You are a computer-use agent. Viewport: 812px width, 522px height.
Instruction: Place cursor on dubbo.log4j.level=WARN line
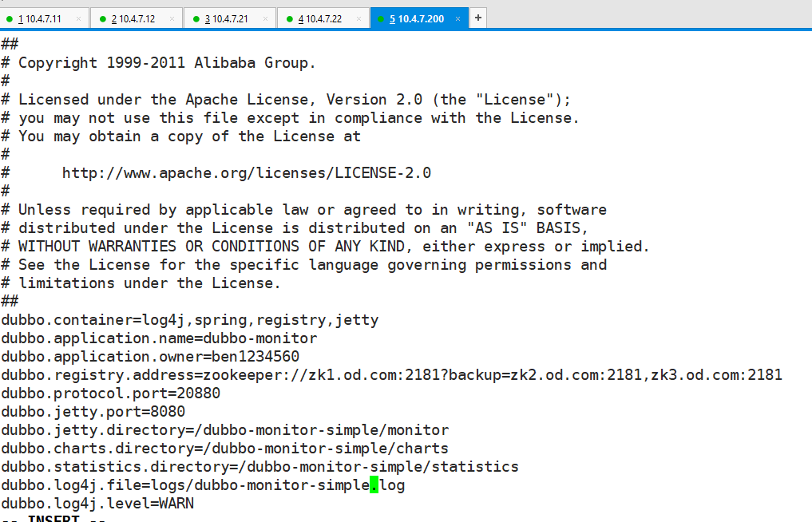[97, 504]
